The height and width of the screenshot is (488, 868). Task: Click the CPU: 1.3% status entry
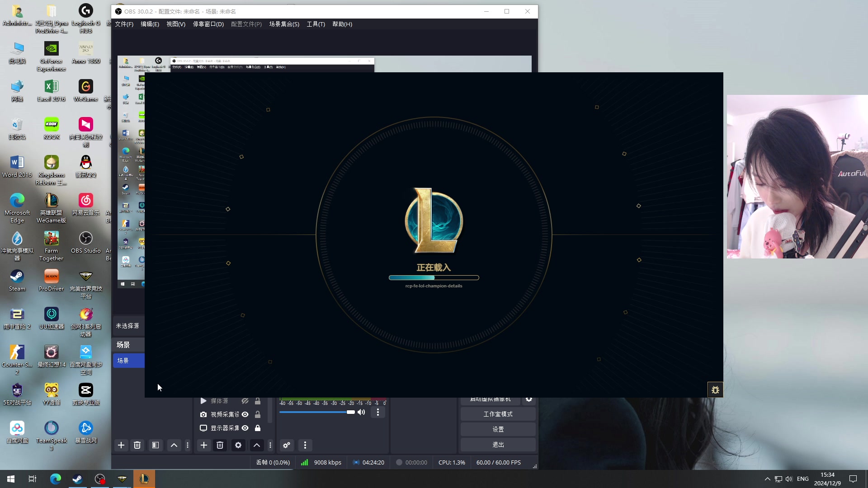click(x=452, y=462)
